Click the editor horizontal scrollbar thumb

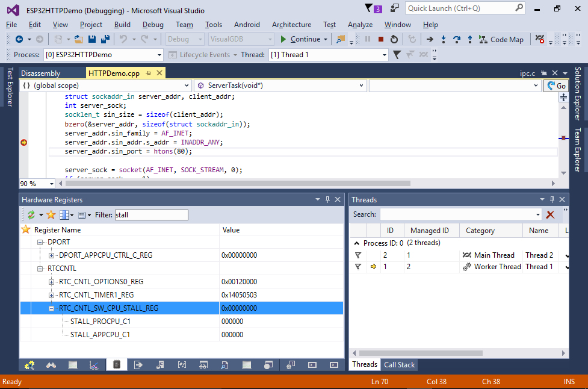pos(238,184)
